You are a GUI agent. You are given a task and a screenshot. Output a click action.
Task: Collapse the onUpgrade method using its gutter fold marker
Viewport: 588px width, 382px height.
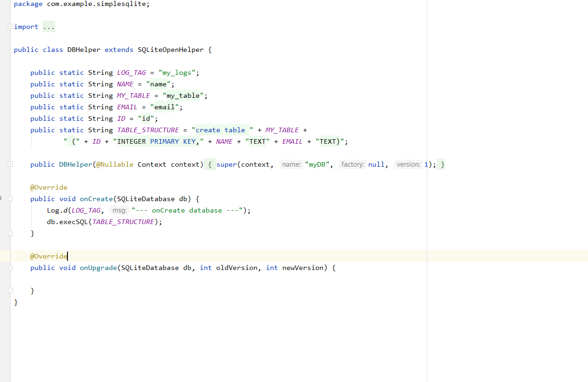[10, 268]
